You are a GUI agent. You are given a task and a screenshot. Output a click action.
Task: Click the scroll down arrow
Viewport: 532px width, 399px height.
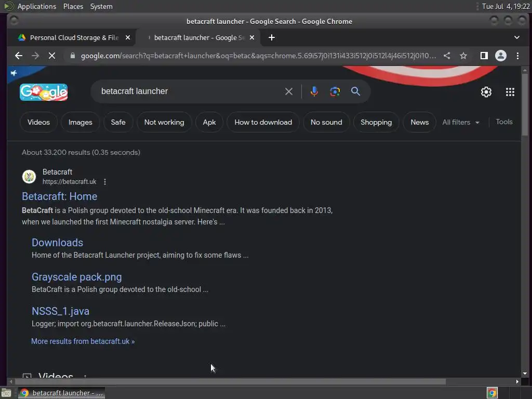click(525, 374)
